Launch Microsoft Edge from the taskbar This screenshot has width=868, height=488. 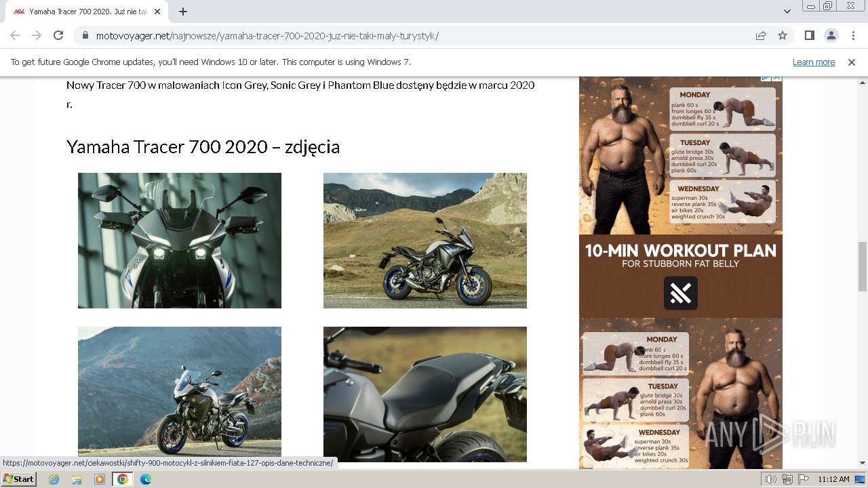click(x=146, y=479)
